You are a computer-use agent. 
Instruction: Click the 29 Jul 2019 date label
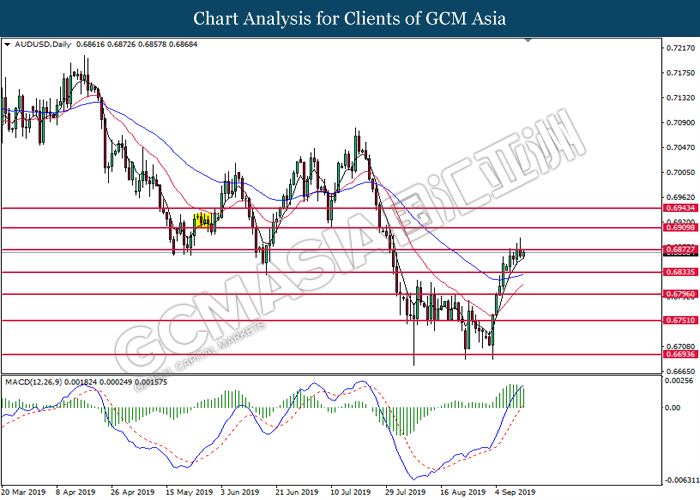406,492
